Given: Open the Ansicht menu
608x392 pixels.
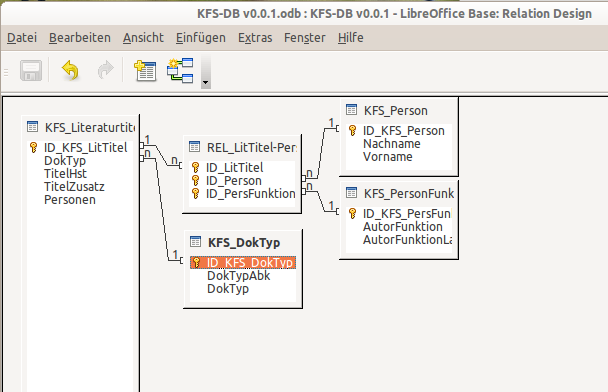Looking at the screenshot, I should [x=143, y=38].
